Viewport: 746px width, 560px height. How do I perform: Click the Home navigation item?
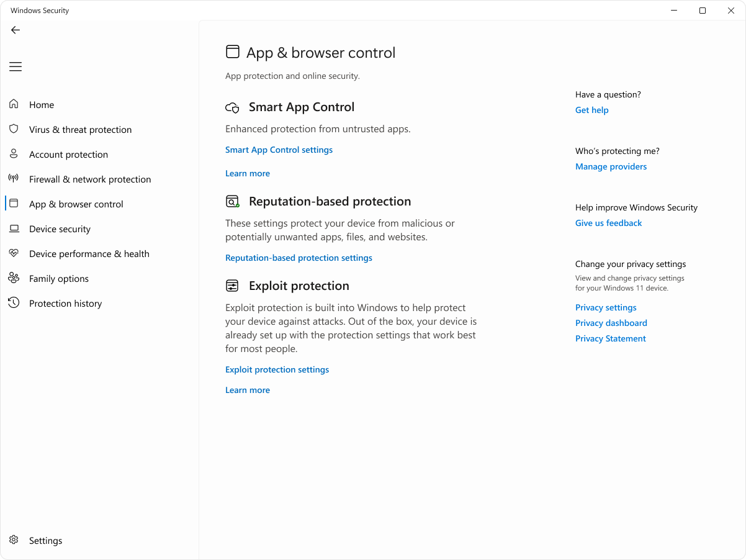coord(42,104)
